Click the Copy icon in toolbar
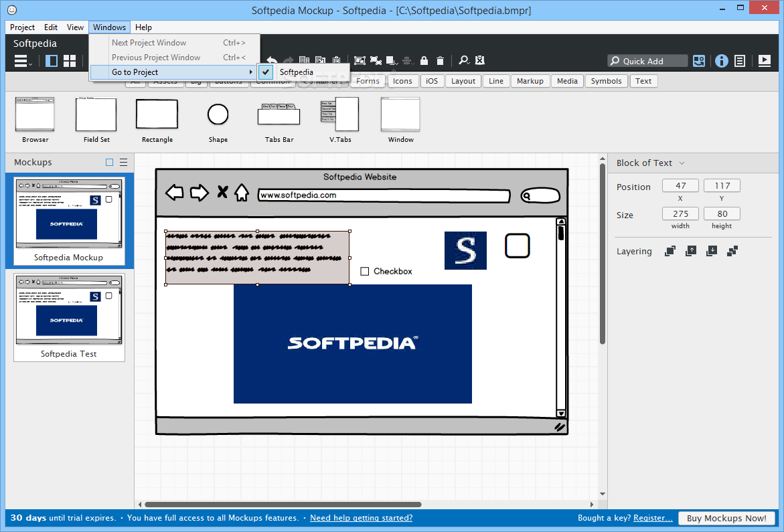784x532 pixels. point(304,60)
